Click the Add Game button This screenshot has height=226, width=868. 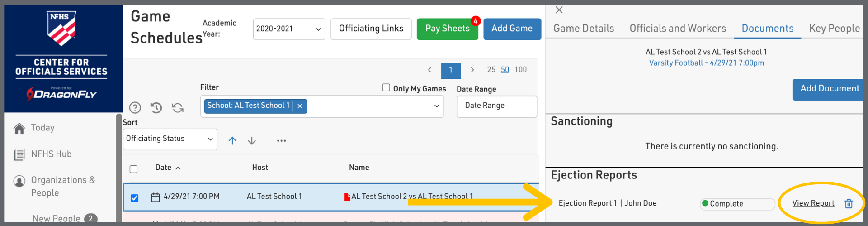point(512,29)
